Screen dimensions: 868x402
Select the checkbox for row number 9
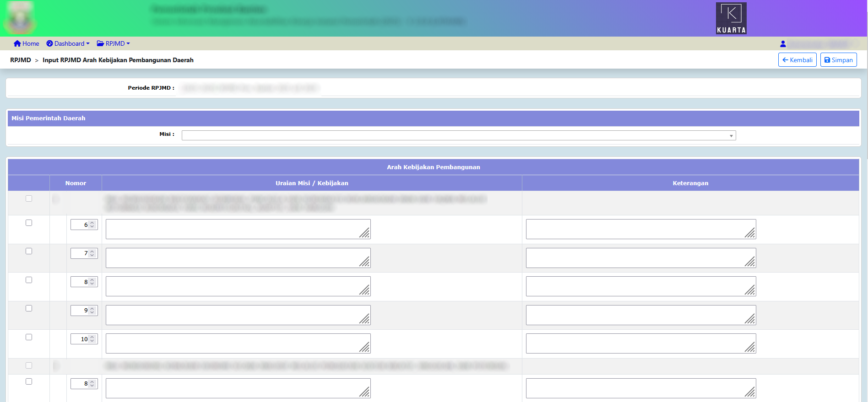(x=29, y=308)
